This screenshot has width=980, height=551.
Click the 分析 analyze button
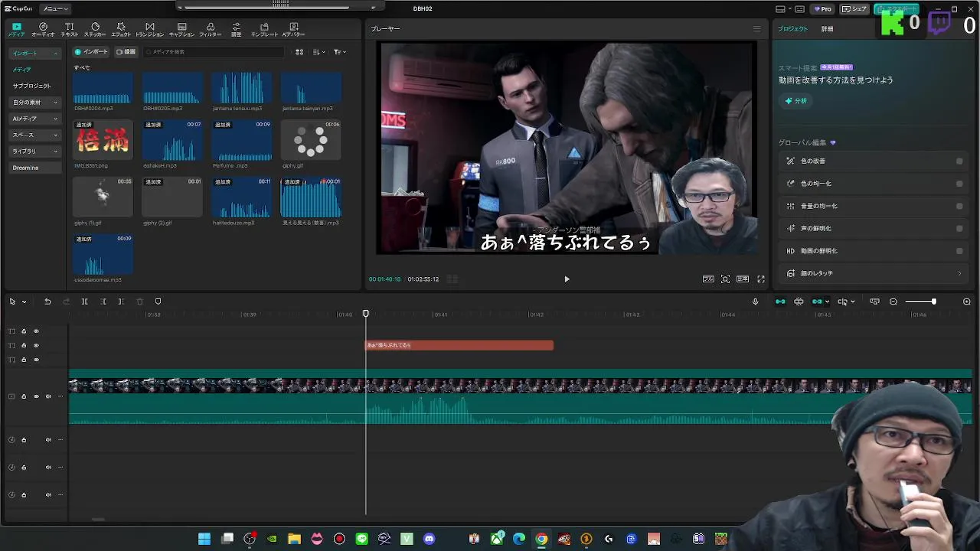795,101
